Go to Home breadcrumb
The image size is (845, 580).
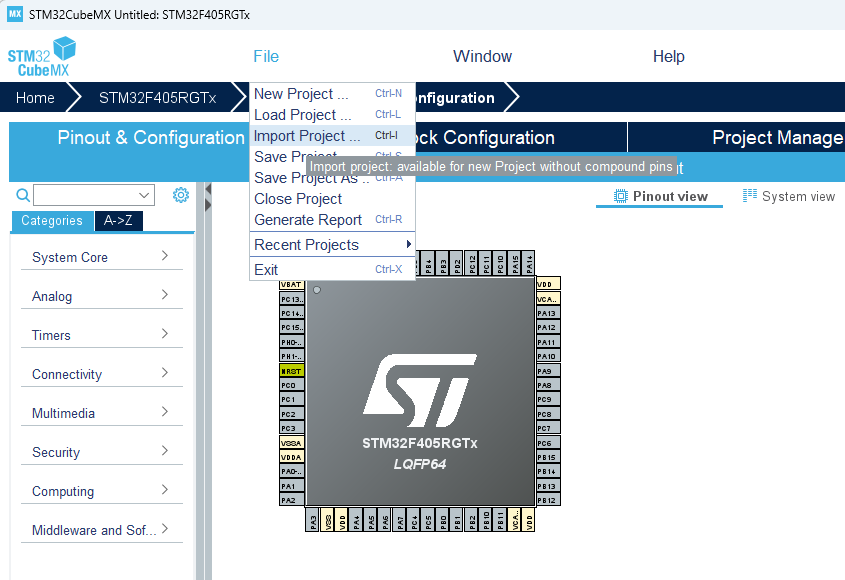(x=35, y=98)
